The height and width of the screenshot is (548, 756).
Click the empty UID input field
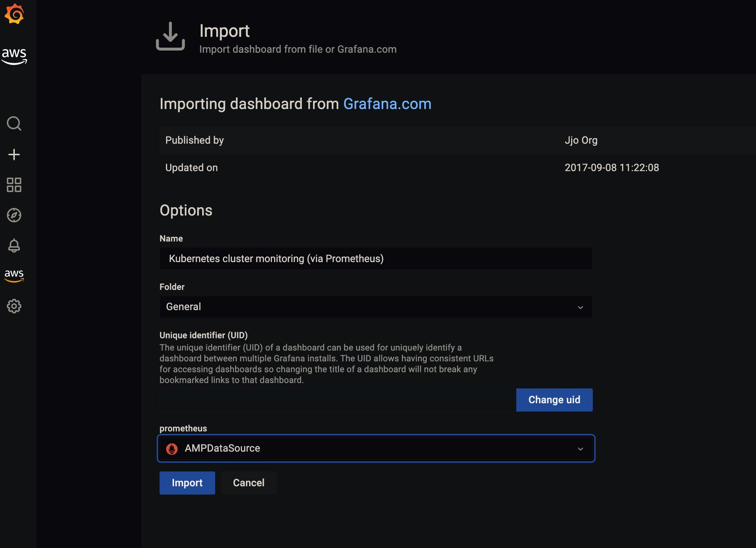click(x=338, y=400)
